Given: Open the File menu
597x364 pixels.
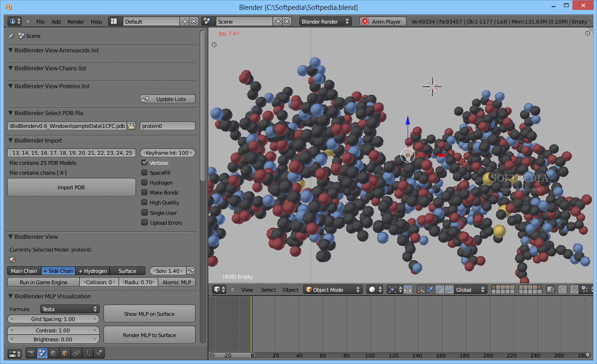Looking at the screenshot, I should 41,22.
